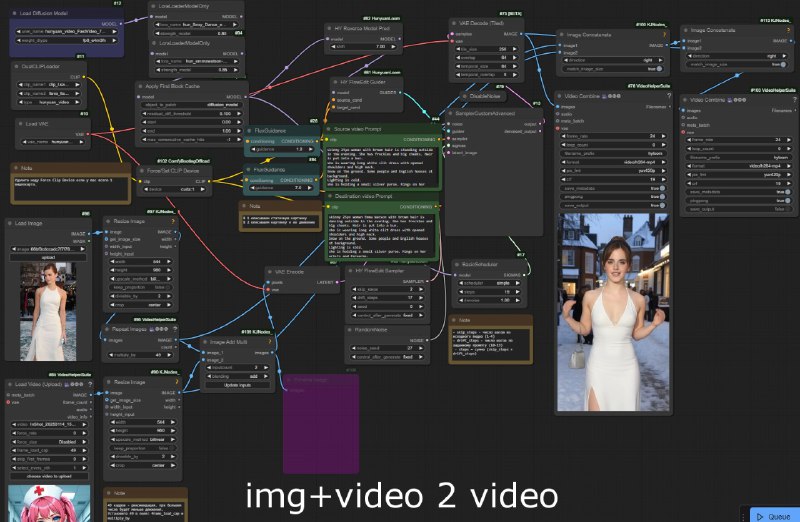Open the vae_name dropdown in Load VAE

point(53,142)
